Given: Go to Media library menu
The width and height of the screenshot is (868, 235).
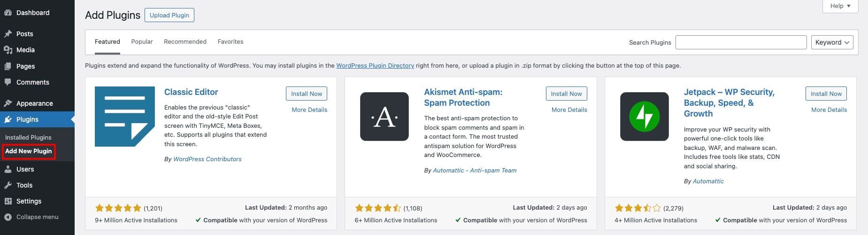Looking at the screenshot, I should click(x=37, y=50).
